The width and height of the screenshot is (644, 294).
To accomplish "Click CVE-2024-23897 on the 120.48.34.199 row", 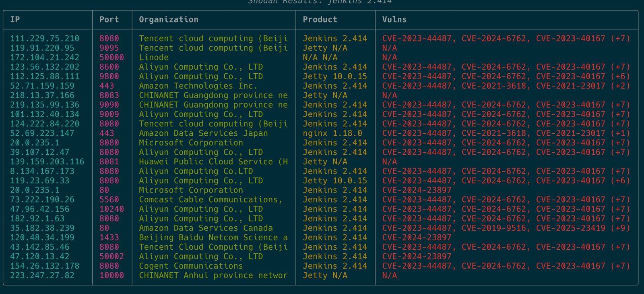I will coord(417,237).
